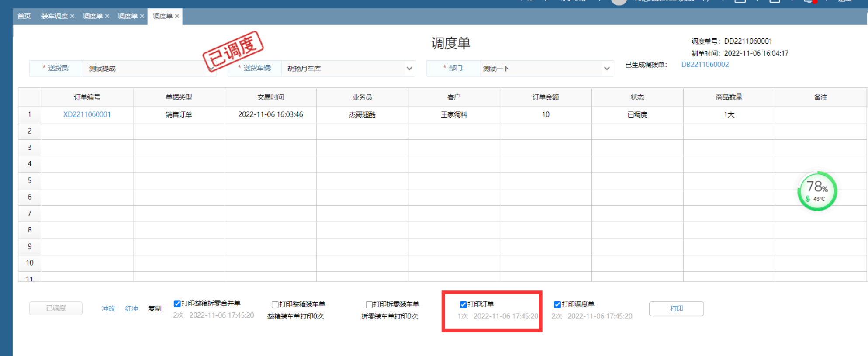
Task: Click the 2022-11-06 16:03:46 transaction time cell
Action: [x=270, y=114]
